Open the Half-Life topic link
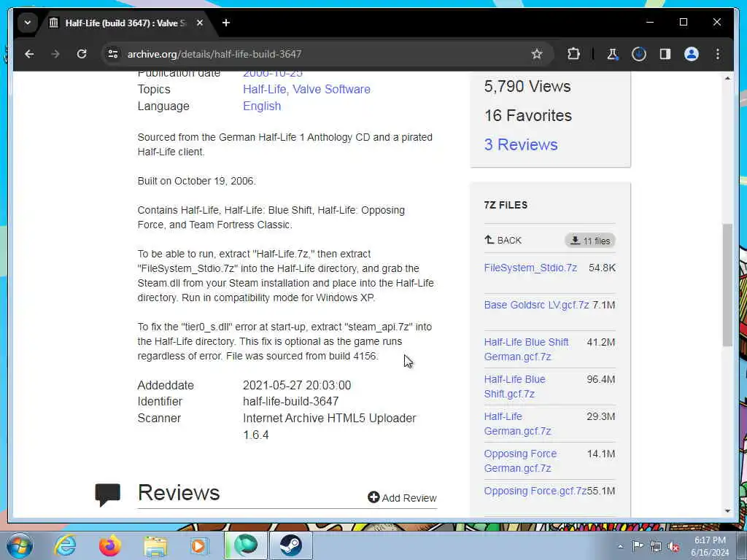747x560 pixels. tap(264, 89)
